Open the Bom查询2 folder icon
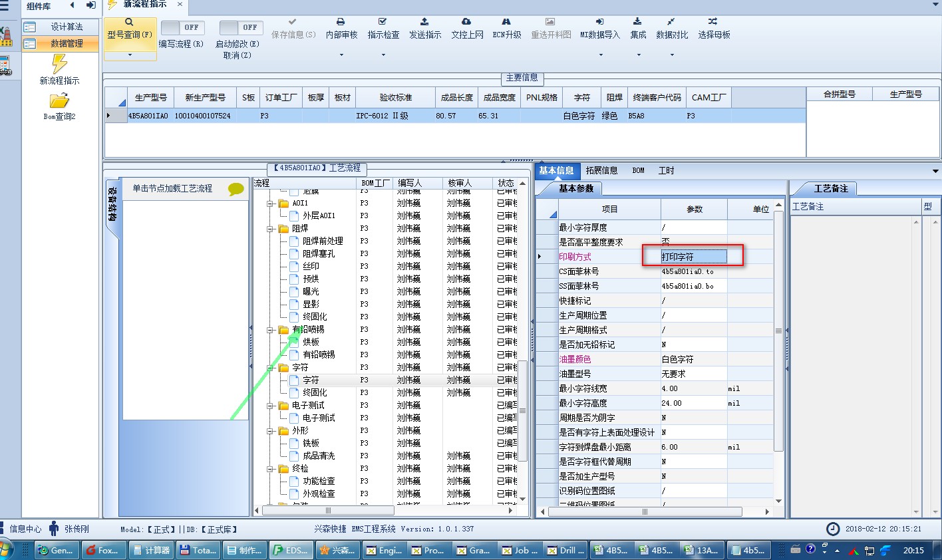 point(59,100)
